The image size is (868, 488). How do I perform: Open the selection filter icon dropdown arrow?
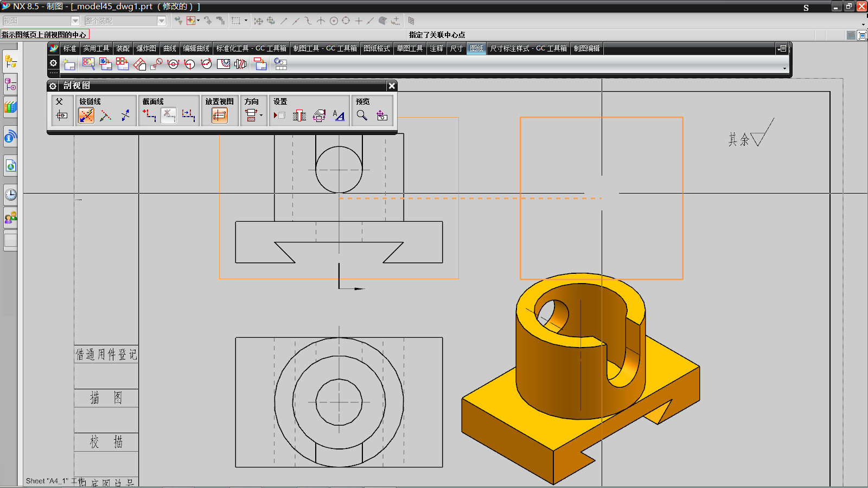pyautogui.click(x=199, y=21)
